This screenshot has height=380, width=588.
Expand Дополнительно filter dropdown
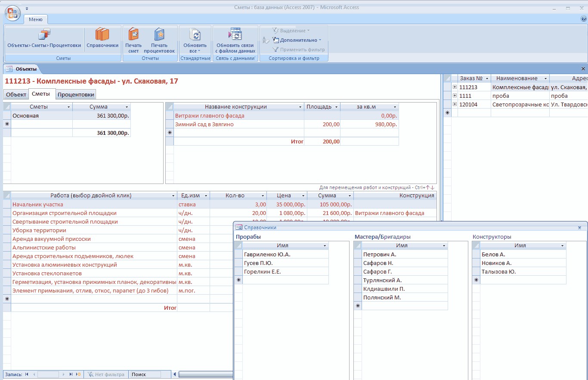tap(297, 40)
